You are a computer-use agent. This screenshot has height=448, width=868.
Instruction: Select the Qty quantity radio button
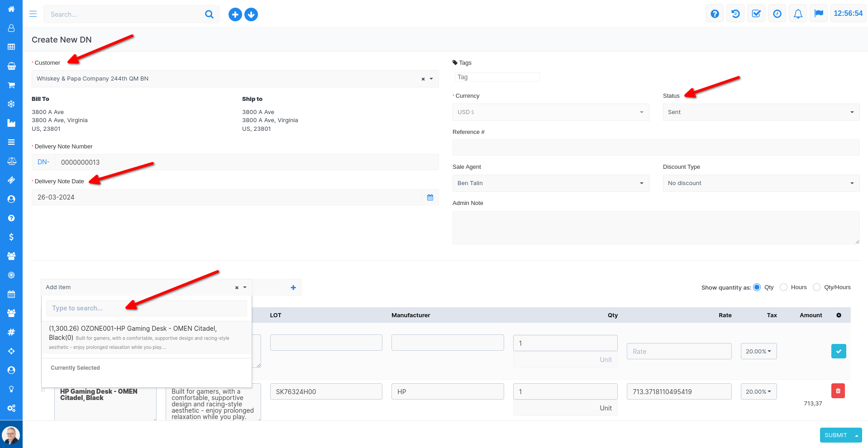(757, 287)
